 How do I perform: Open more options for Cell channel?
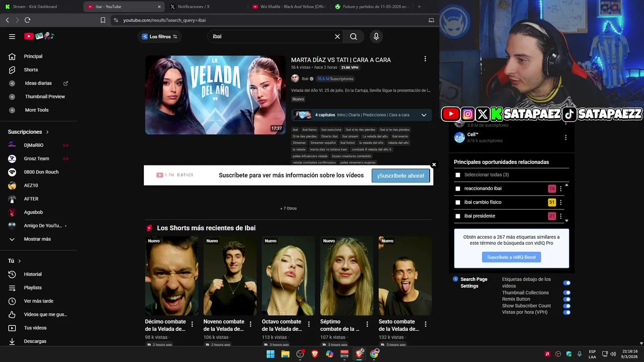[566, 137]
